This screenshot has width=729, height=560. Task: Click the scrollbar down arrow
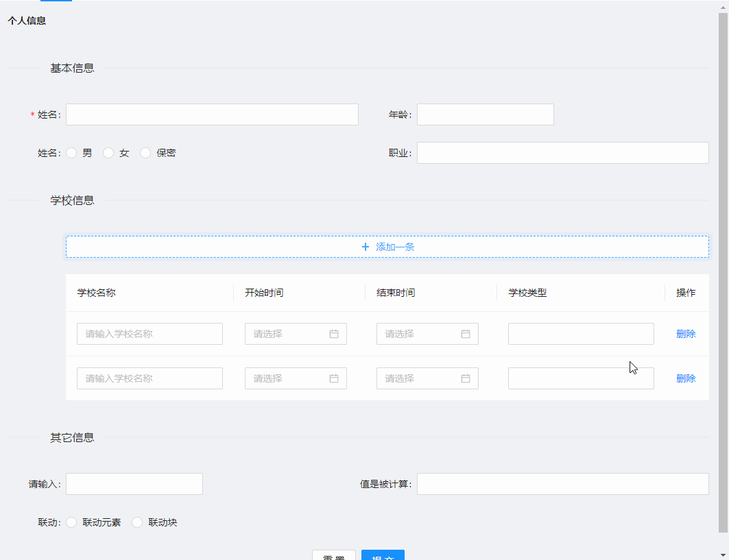723,555
